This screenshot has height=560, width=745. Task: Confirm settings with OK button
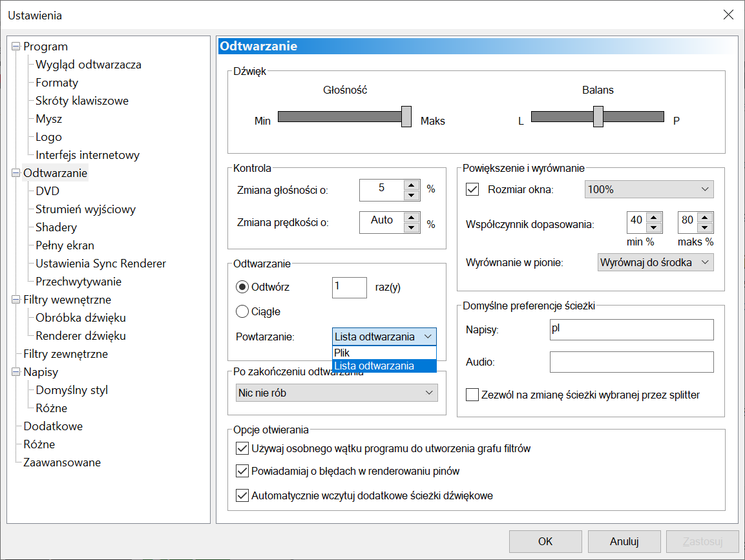point(545,541)
